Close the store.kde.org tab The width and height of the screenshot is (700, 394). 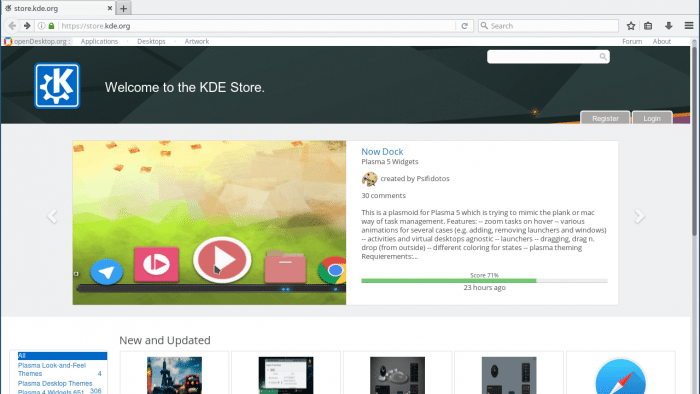pyautogui.click(x=110, y=8)
